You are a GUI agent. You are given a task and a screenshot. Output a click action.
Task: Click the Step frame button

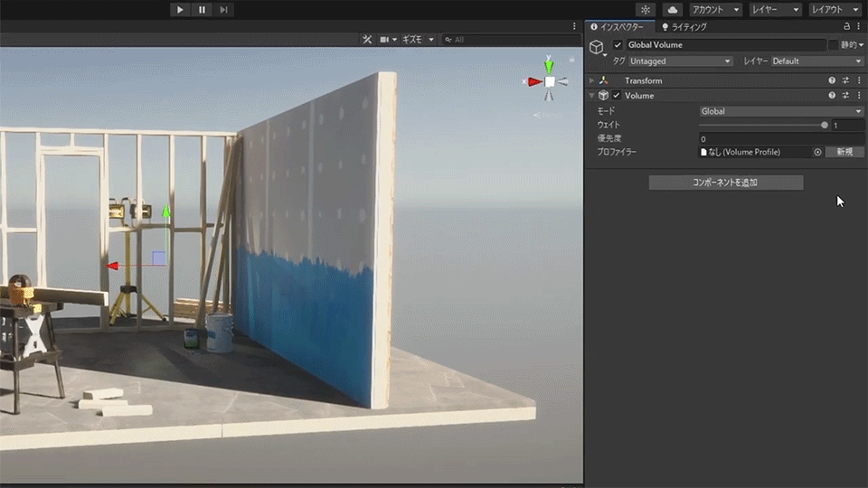tap(223, 9)
